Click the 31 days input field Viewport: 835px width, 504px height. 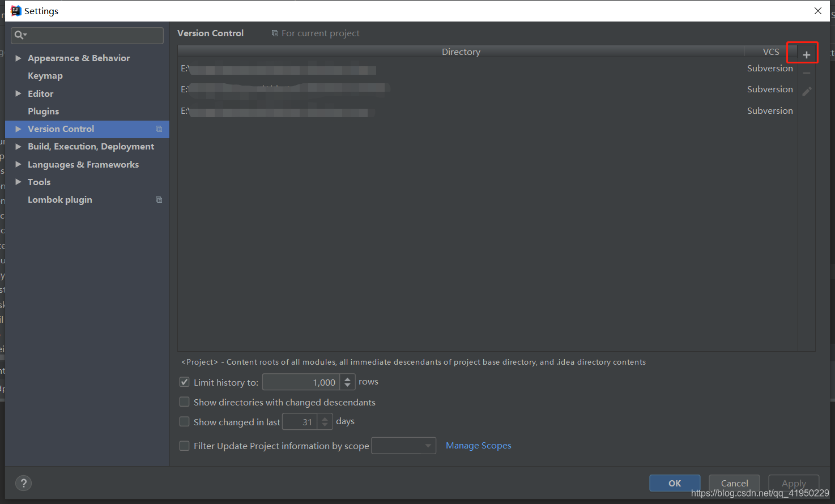pyautogui.click(x=300, y=422)
